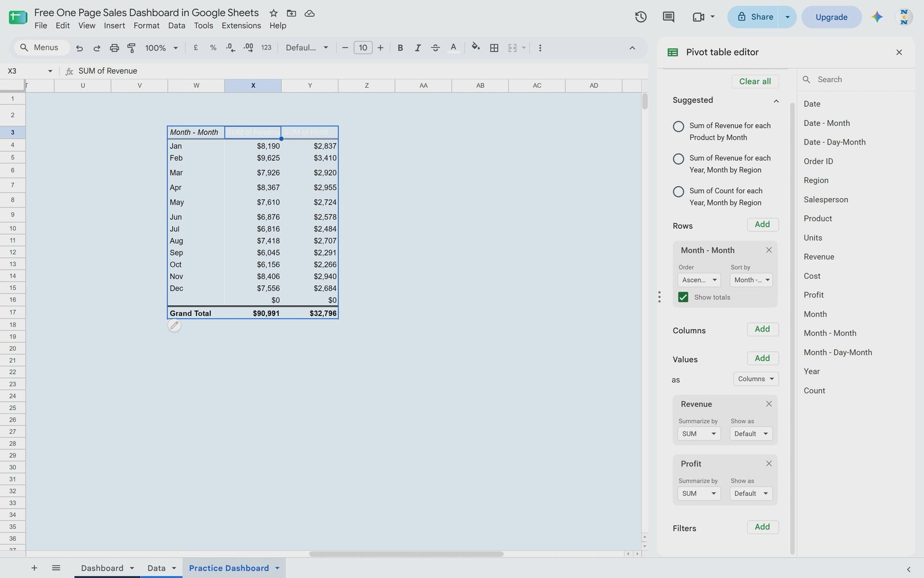Image resolution: width=924 pixels, height=578 pixels.
Task: Click the pivot table edit pencil icon
Action: (174, 325)
